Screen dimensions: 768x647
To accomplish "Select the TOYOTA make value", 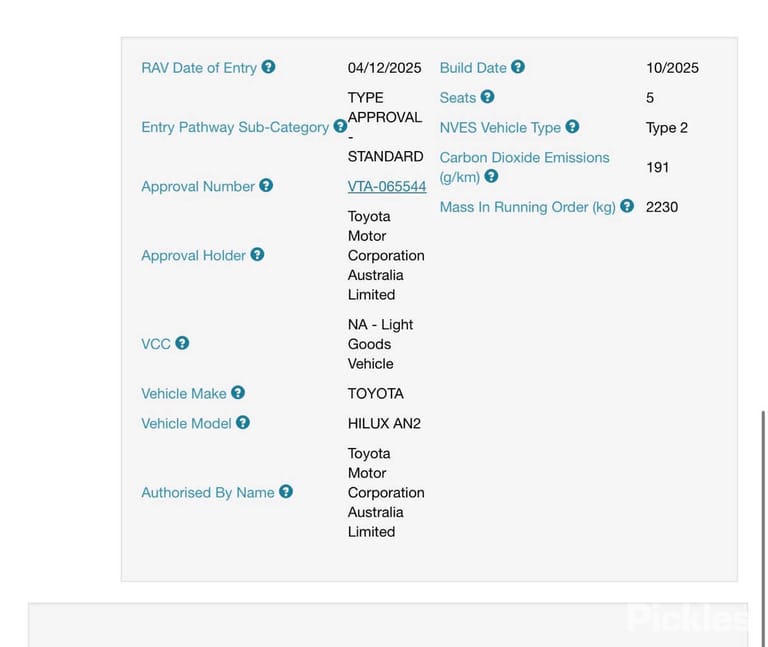I will tap(376, 393).
